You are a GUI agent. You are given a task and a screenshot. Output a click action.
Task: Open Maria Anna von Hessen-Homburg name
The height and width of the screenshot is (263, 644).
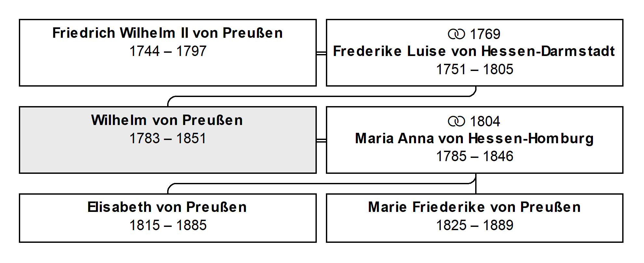point(474,139)
